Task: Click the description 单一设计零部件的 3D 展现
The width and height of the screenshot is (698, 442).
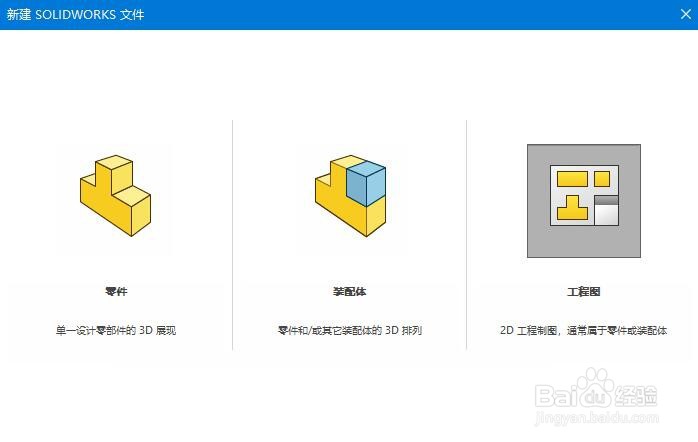Action: tap(116, 330)
